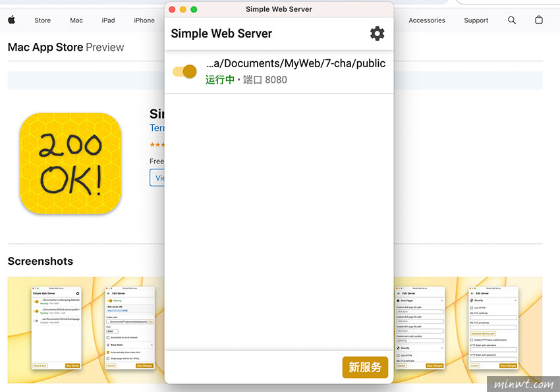Open the Edit Server screenshot with folder path

(130, 327)
